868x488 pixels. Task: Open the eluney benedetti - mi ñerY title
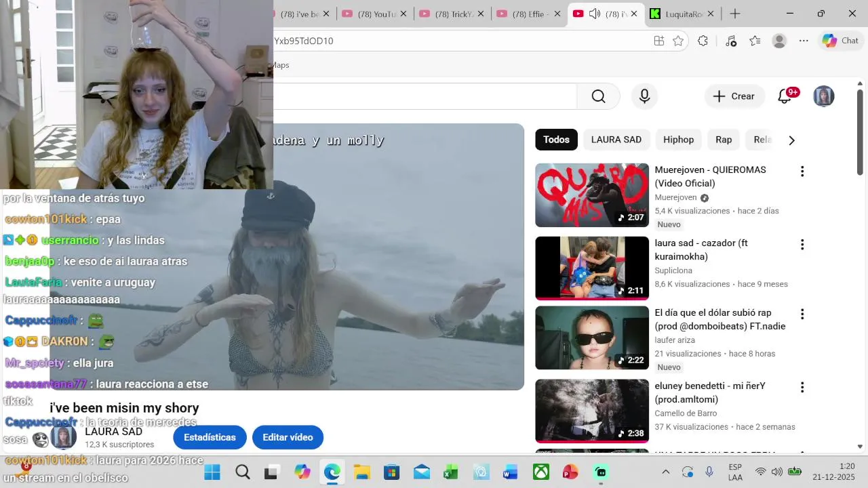pyautogui.click(x=710, y=392)
